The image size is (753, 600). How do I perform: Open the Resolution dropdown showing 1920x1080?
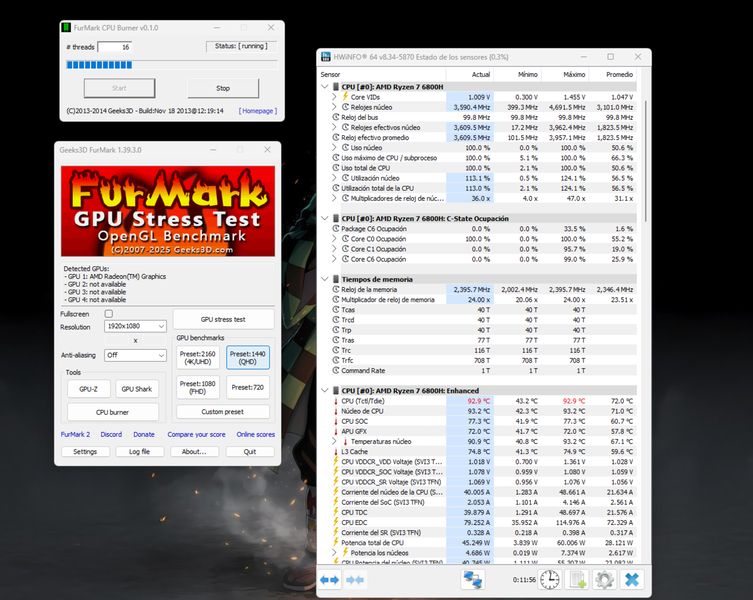(135, 326)
